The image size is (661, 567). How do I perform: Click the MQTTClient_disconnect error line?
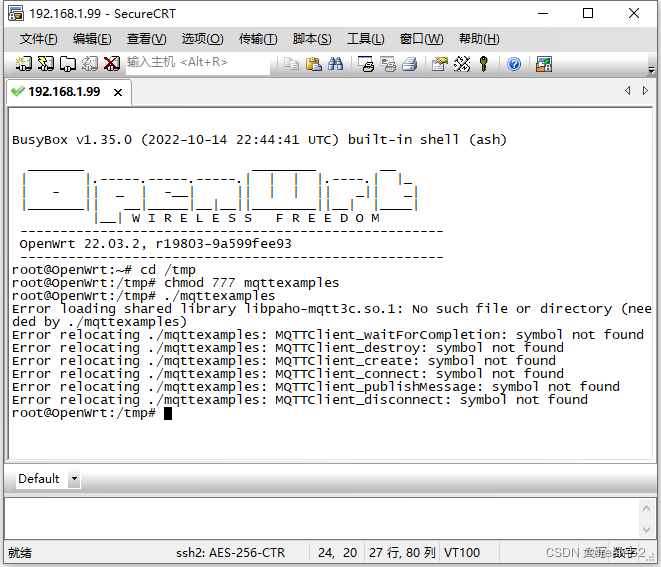pyautogui.click(x=300, y=400)
